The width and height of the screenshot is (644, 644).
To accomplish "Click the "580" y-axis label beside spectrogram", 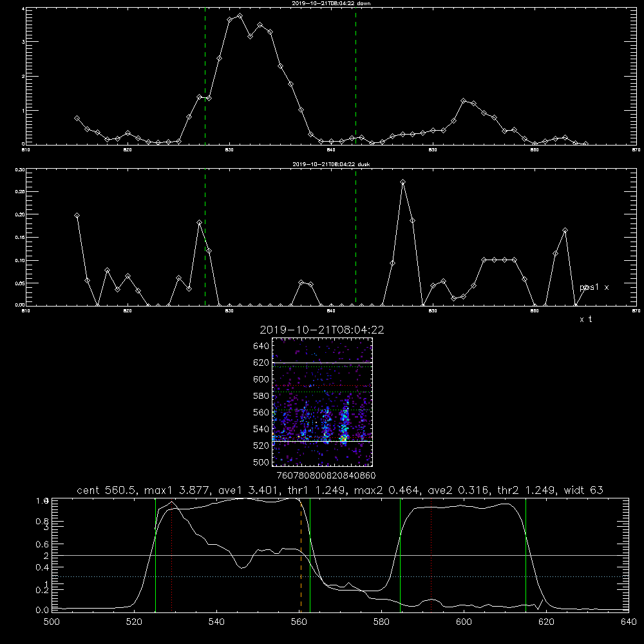I will point(261,396).
